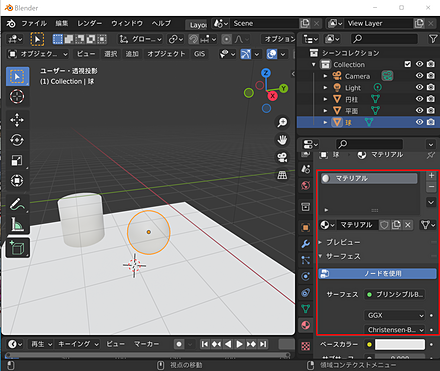Expand the 円柱 object in the outliner
The image size is (440, 371).
point(325,99)
